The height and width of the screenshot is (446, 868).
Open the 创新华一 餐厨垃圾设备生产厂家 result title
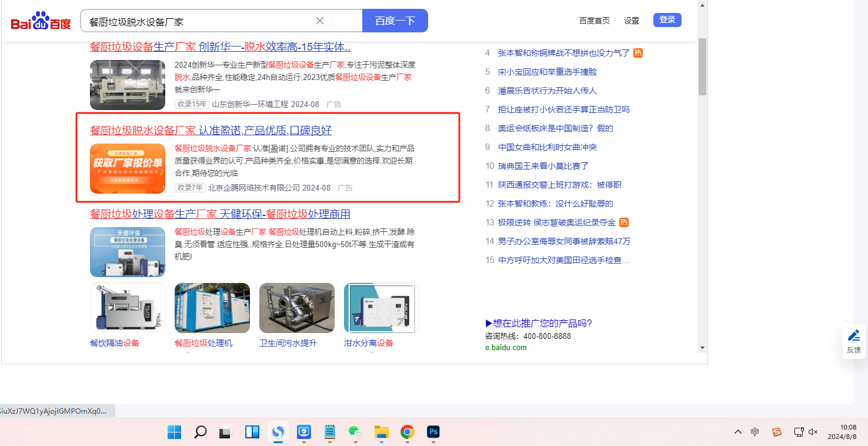click(220, 47)
